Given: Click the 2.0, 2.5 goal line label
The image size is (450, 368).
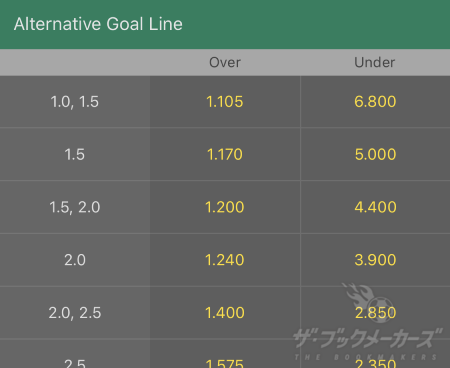Looking at the screenshot, I should pos(75,313).
